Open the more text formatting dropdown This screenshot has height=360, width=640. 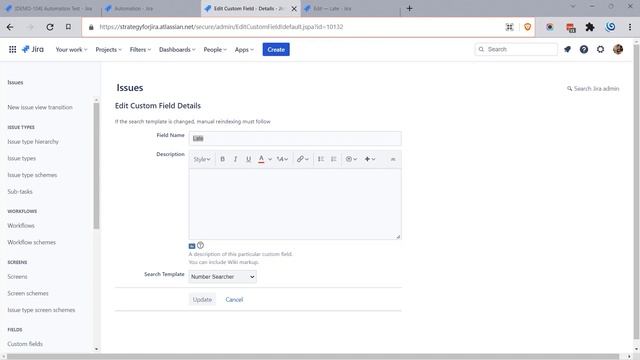click(282, 159)
